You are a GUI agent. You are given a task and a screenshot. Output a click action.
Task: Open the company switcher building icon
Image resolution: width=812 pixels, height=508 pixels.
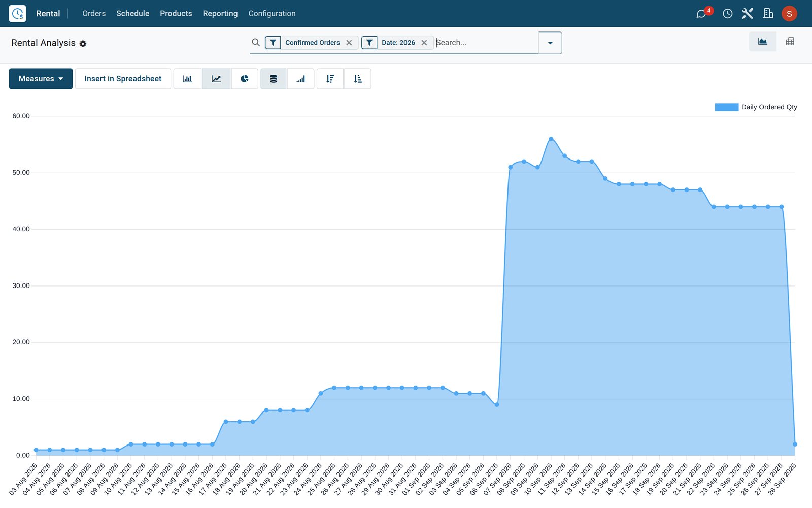[x=768, y=14]
